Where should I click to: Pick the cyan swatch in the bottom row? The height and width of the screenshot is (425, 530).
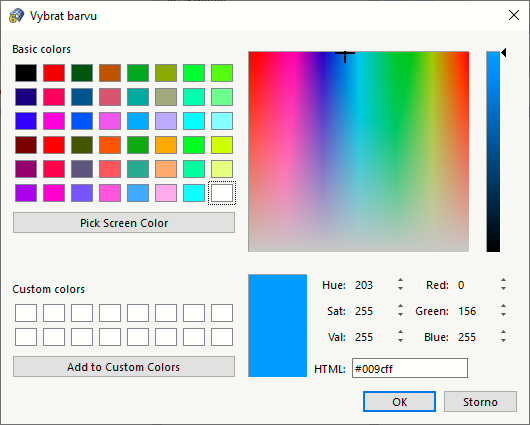click(x=194, y=193)
